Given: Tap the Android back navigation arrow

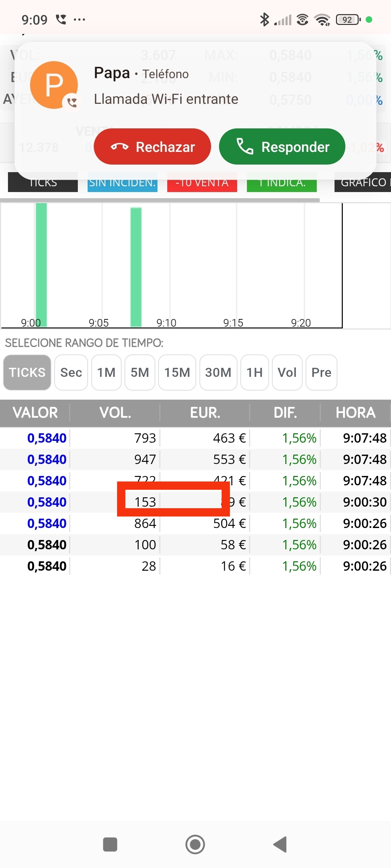Looking at the screenshot, I should (x=280, y=844).
